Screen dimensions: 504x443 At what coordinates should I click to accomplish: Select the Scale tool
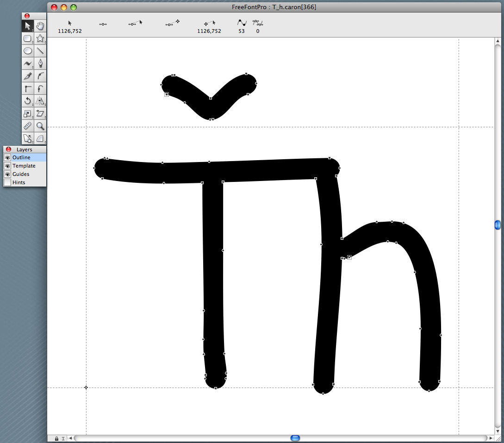pos(28,113)
